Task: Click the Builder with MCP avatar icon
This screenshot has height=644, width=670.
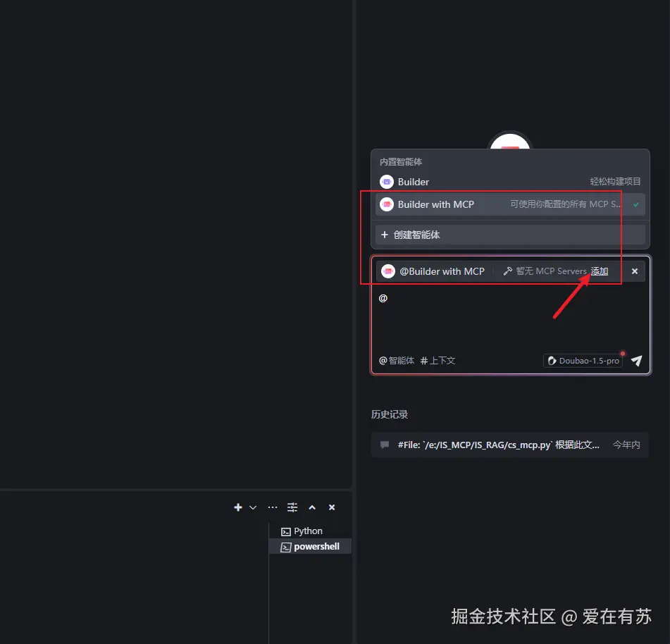Action: coord(387,204)
